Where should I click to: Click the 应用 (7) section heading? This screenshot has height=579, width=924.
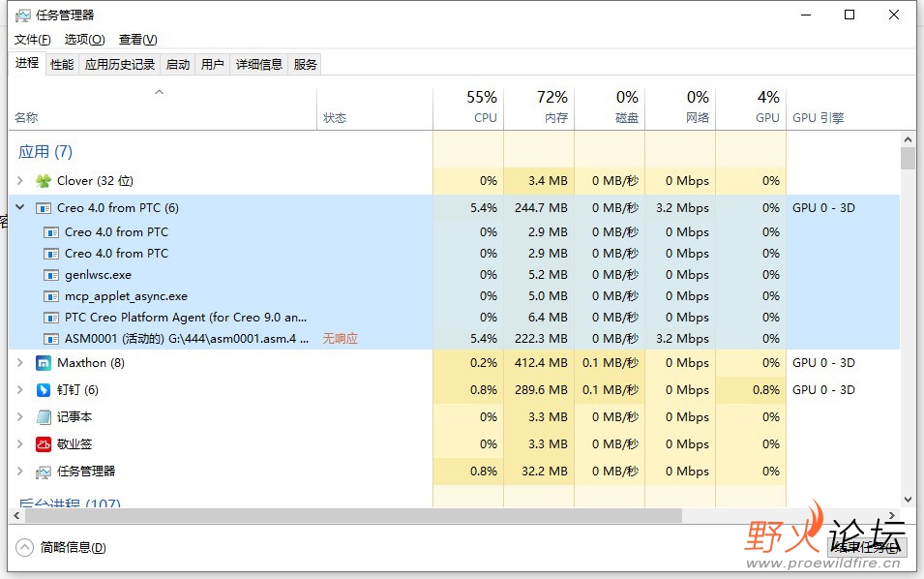click(x=45, y=152)
